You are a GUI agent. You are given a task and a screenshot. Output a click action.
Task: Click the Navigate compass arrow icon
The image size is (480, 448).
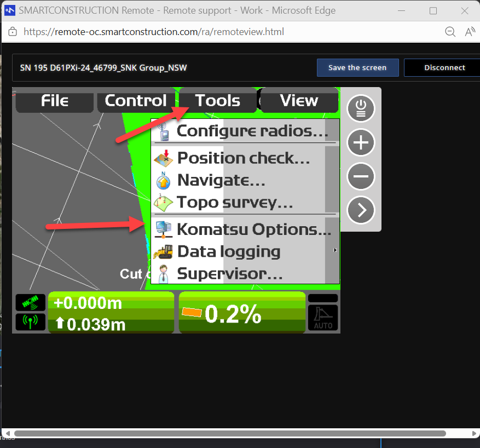(x=163, y=180)
